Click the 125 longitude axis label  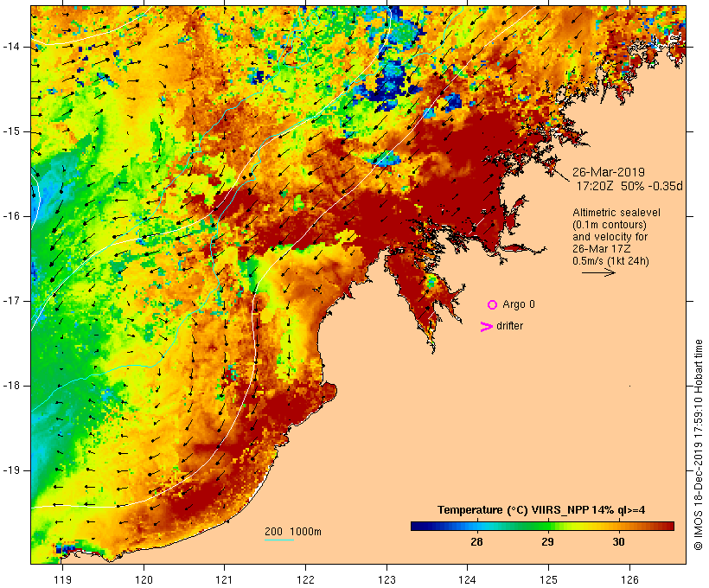(x=548, y=580)
